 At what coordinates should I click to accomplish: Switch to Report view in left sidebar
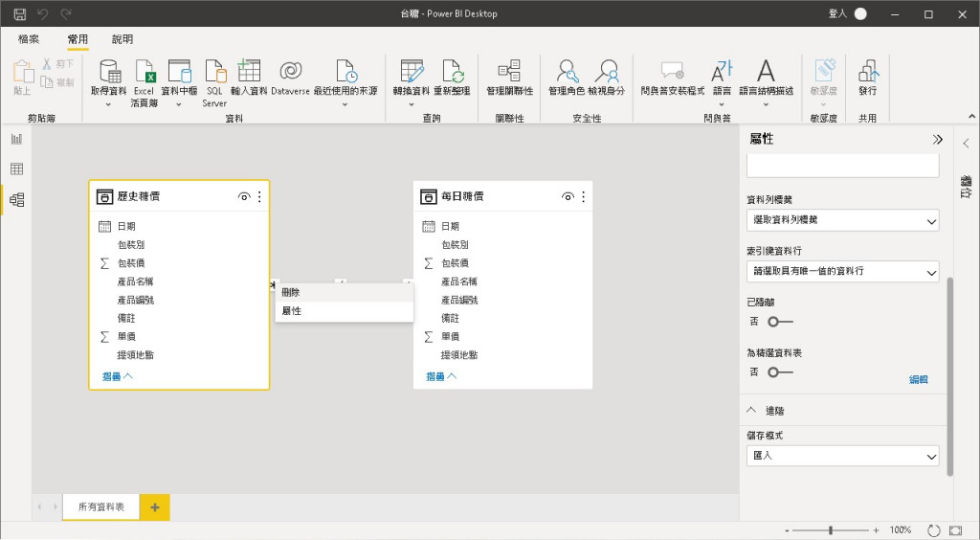point(17,139)
